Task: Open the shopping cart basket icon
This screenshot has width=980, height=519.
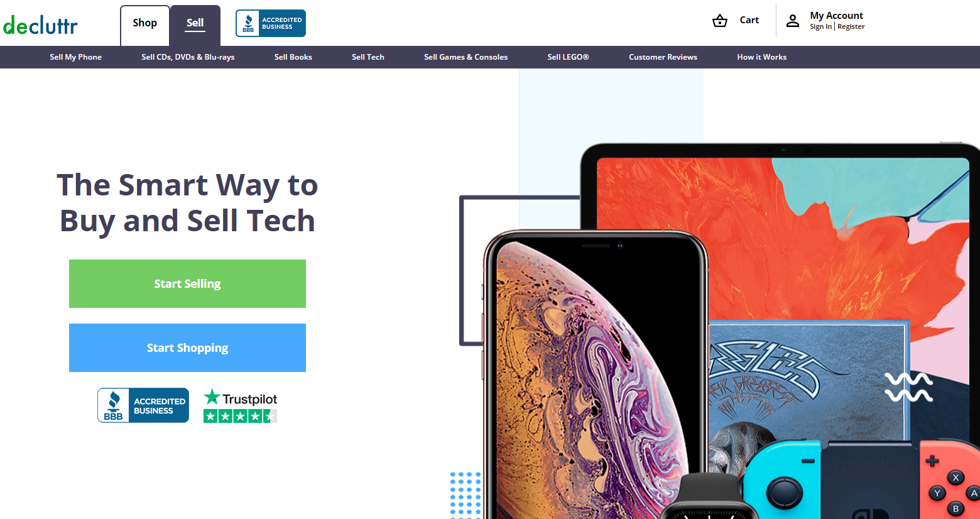Action: click(x=720, y=21)
